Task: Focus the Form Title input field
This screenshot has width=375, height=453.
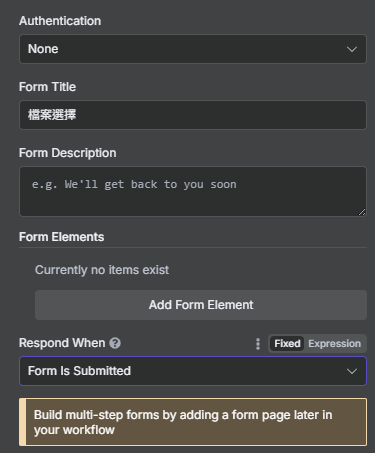Action: (193, 115)
